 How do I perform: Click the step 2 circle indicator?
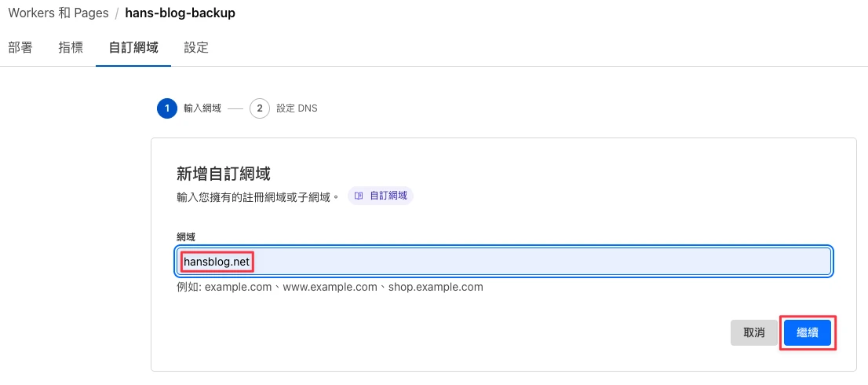260,108
